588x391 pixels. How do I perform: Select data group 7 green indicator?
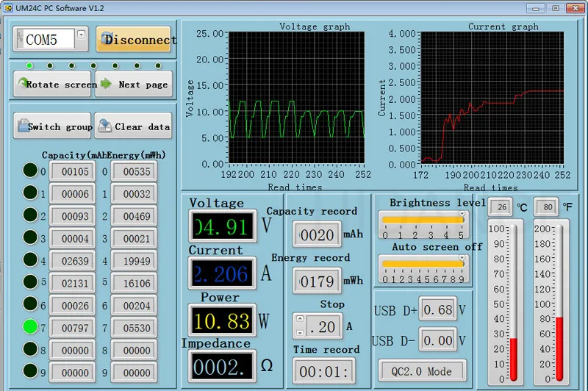pos(30,326)
